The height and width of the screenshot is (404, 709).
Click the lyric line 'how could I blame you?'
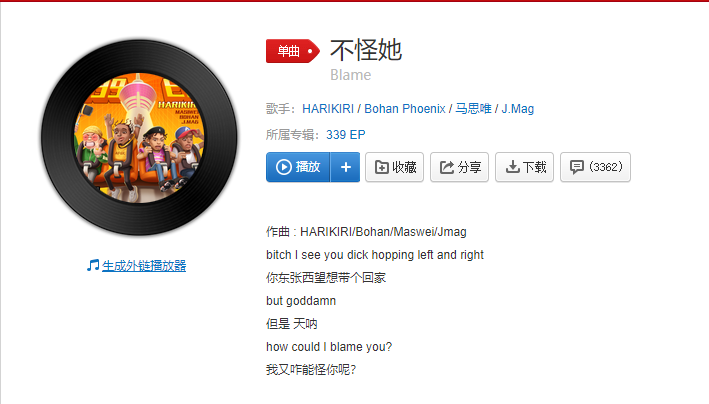tap(329, 347)
